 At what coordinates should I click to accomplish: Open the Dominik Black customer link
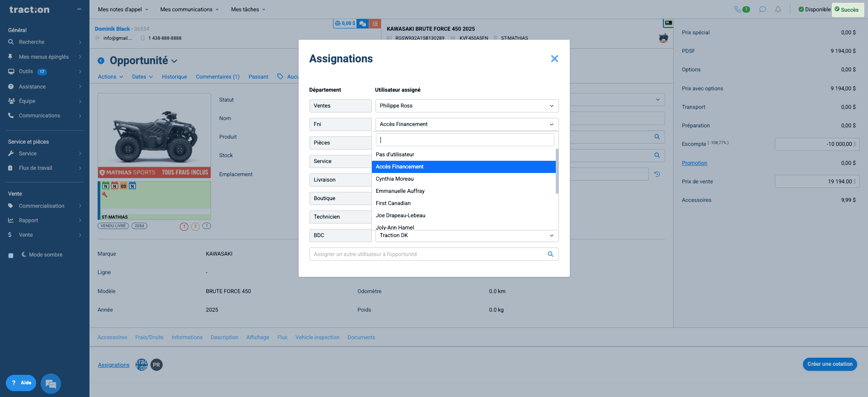point(113,29)
